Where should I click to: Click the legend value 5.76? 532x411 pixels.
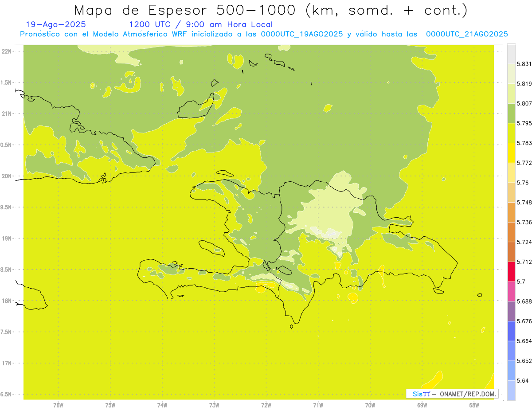(x=522, y=183)
